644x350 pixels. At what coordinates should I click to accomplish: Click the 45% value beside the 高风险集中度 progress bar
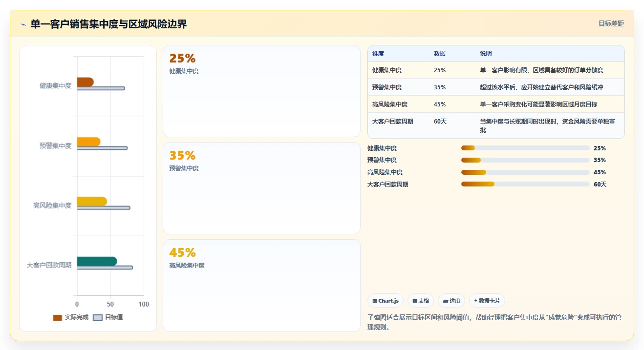(x=600, y=172)
